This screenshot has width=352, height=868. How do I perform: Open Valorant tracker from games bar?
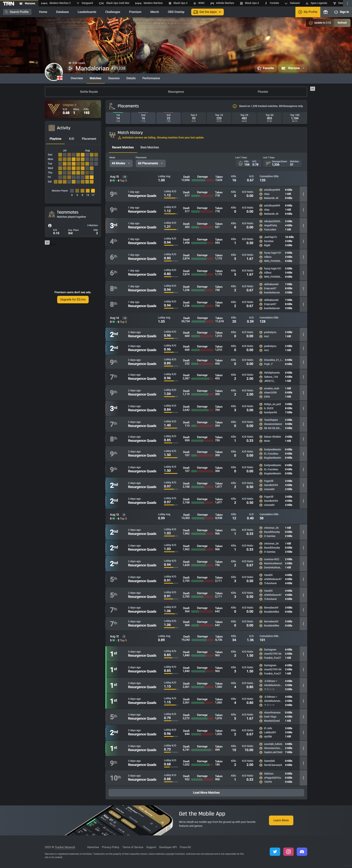pyautogui.click(x=292, y=3)
